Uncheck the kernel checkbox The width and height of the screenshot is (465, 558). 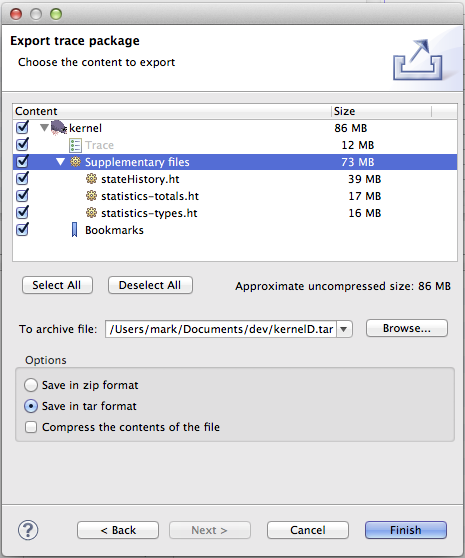click(22, 127)
